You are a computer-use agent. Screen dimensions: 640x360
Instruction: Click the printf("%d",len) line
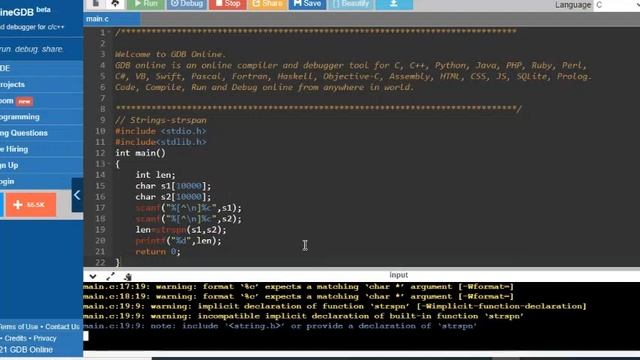click(178, 241)
